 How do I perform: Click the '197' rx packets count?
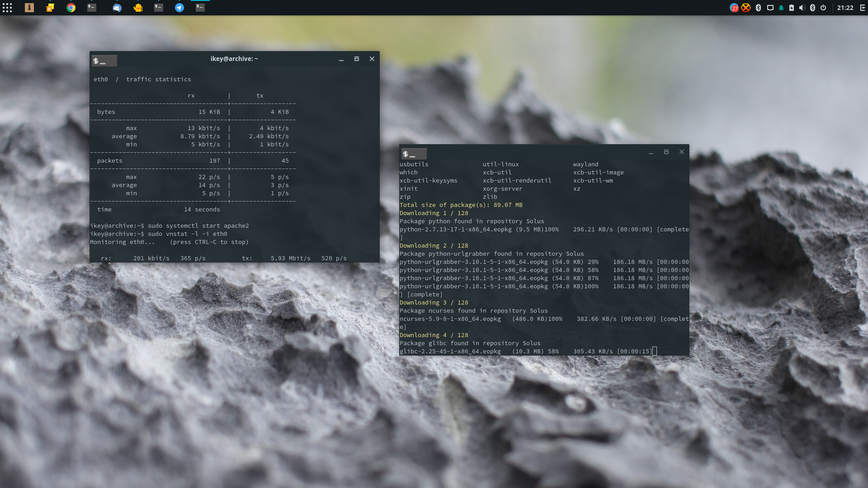tap(215, 161)
